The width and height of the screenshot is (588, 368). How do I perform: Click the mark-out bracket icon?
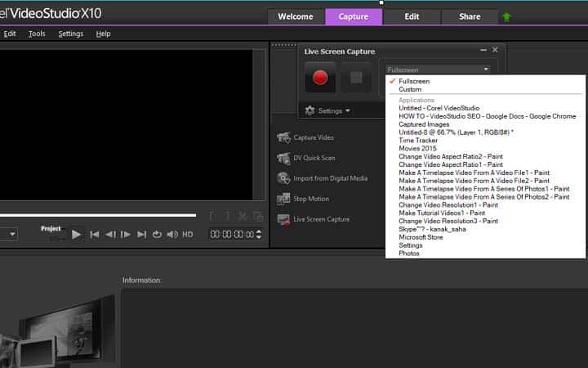(x=227, y=216)
